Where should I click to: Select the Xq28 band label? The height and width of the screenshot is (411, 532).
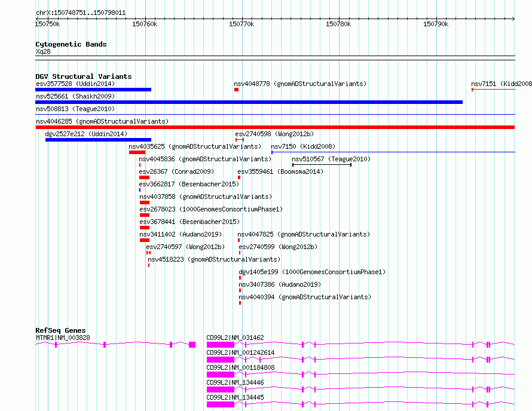(x=43, y=51)
